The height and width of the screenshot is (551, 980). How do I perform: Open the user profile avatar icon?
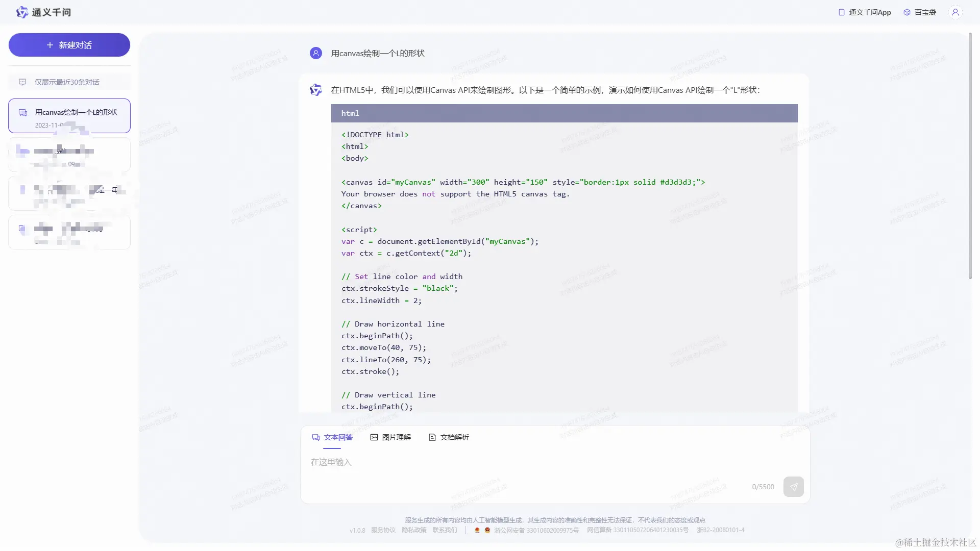click(x=955, y=12)
